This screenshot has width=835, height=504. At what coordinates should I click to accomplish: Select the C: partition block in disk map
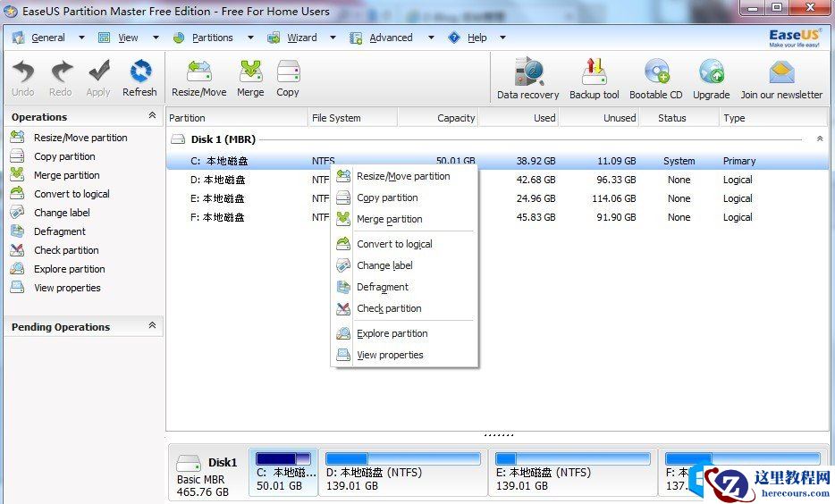pos(283,472)
